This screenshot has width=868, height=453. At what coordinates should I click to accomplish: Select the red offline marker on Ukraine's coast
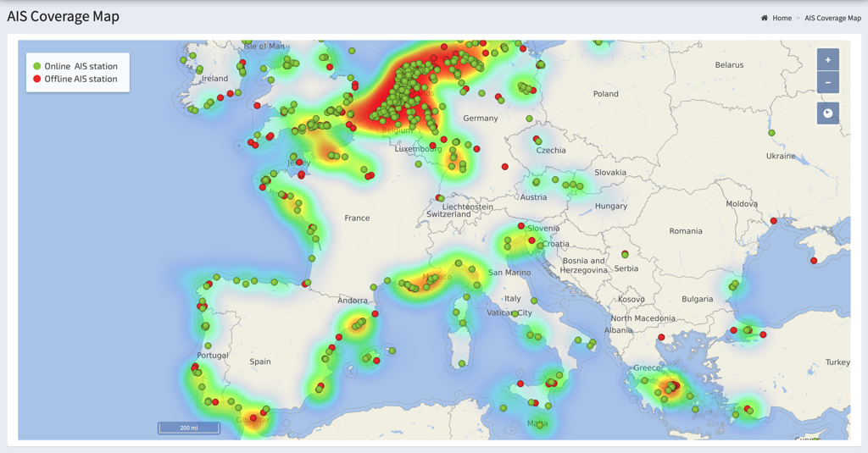[x=773, y=222]
